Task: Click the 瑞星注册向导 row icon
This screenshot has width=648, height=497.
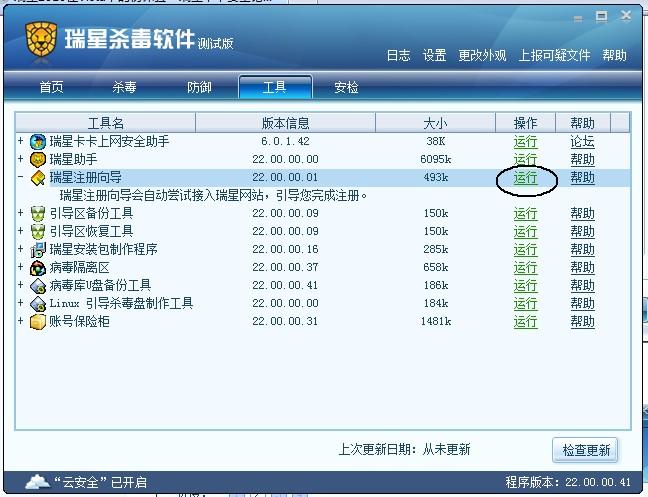Action: [x=38, y=178]
